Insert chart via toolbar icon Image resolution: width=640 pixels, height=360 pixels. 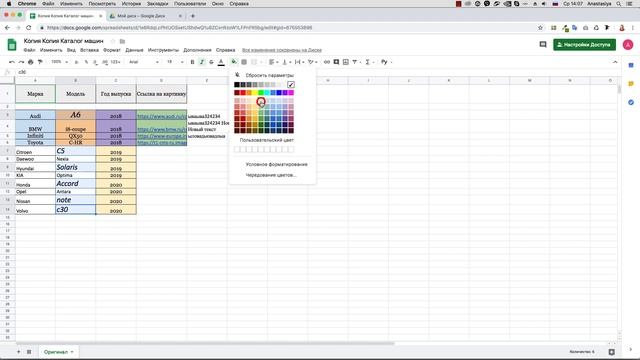coord(346,62)
